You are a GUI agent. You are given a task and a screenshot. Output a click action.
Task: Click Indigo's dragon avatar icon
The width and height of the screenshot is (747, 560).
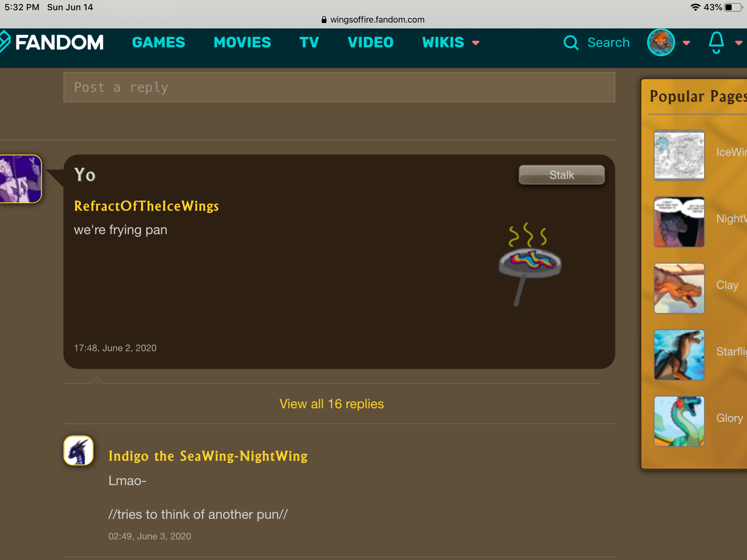[78, 451]
